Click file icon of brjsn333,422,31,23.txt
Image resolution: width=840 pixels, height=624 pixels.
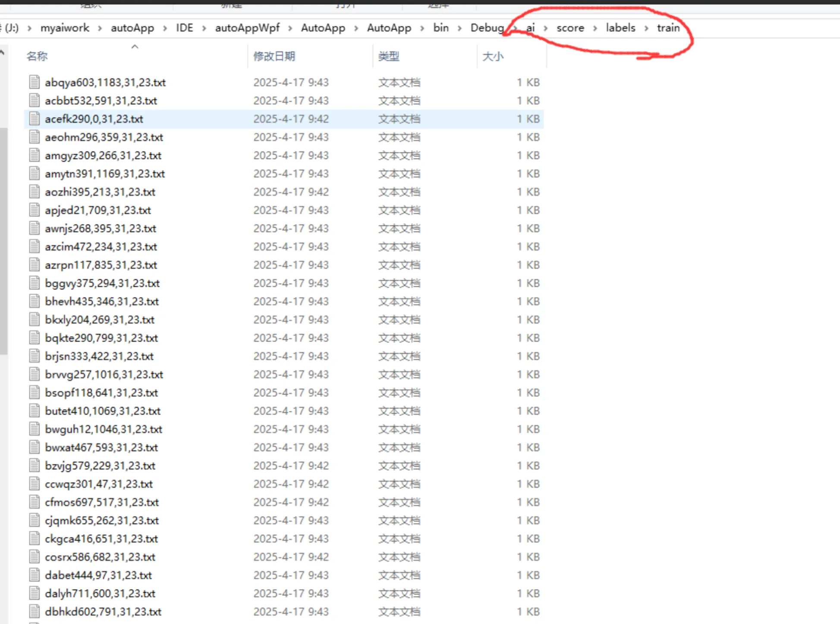tap(35, 356)
